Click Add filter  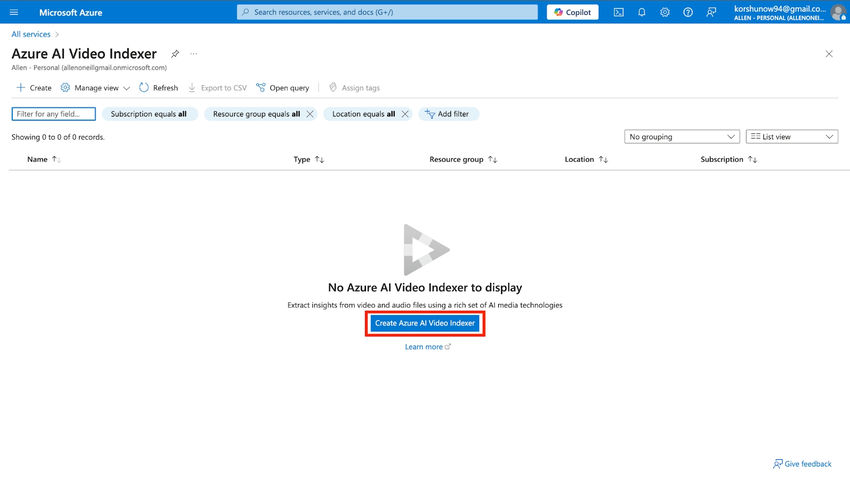pyautogui.click(x=448, y=114)
